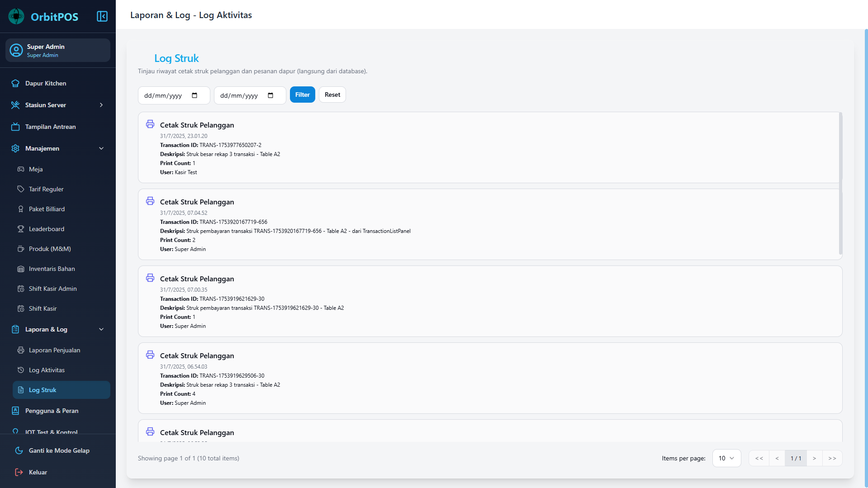Select the Meja table icon in Manajemen

click(x=21, y=169)
